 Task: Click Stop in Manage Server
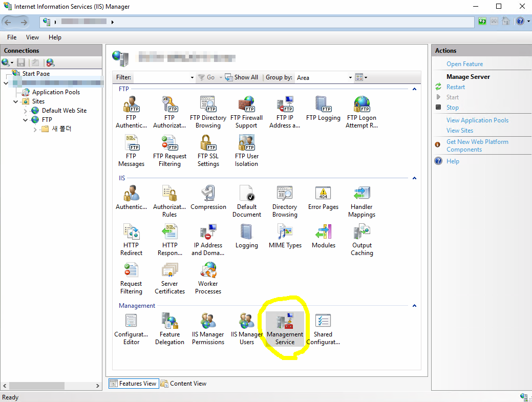pos(452,107)
